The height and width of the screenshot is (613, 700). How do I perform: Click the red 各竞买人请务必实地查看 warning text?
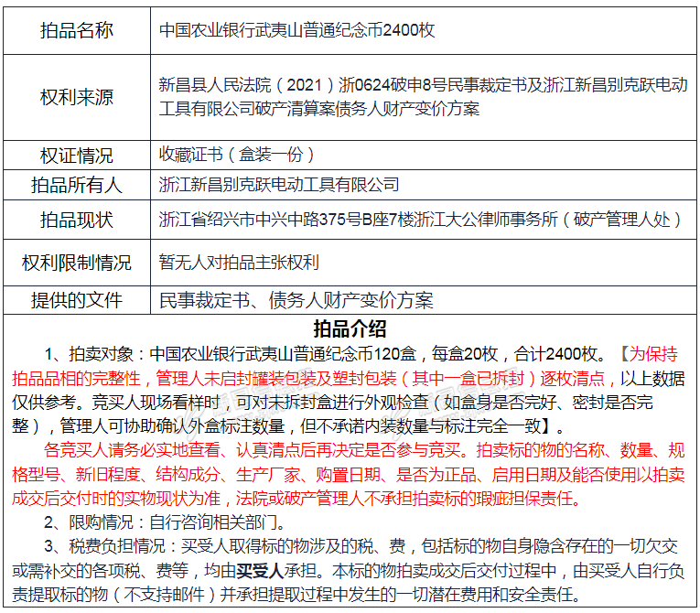coord(350,475)
